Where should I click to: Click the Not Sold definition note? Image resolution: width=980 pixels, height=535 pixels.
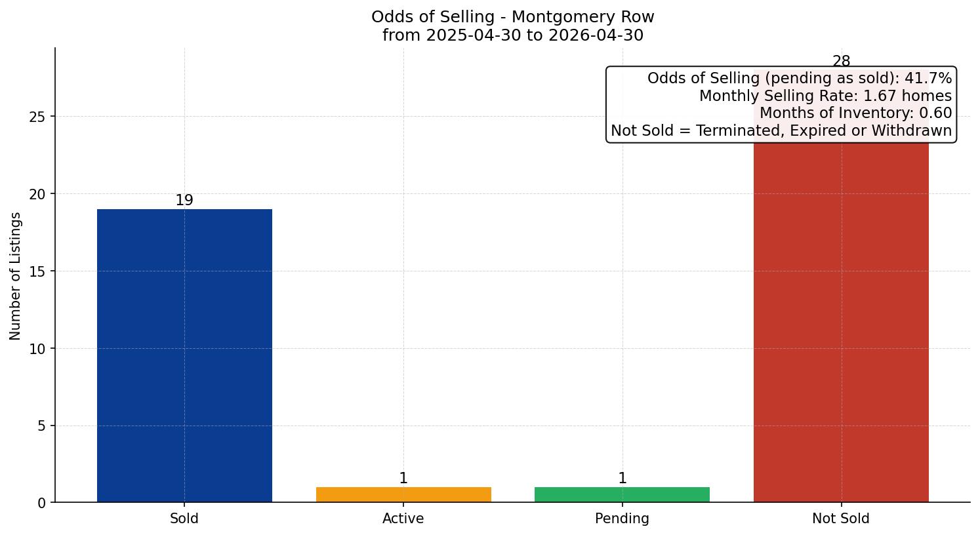click(x=781, y=130)
